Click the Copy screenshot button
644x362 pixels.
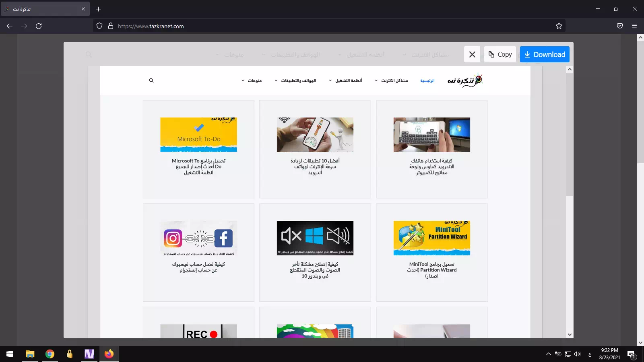[500, 54]
